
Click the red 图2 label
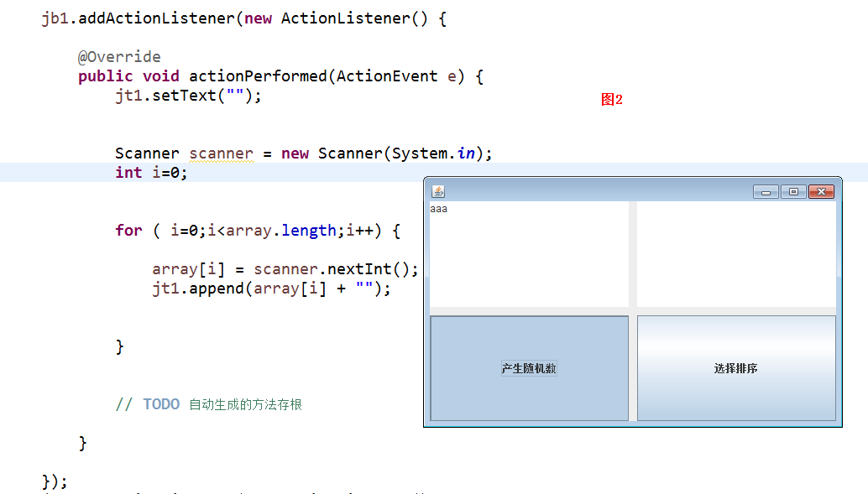pos(612,100)
